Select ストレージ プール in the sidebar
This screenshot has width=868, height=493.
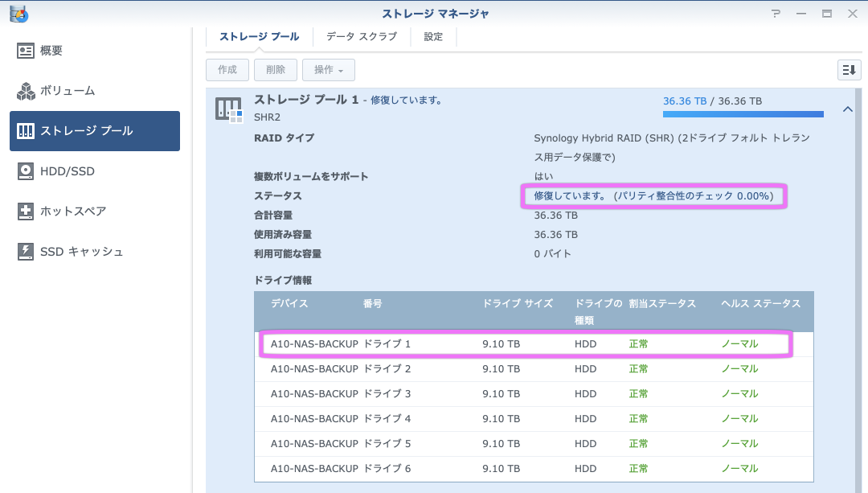95,131
